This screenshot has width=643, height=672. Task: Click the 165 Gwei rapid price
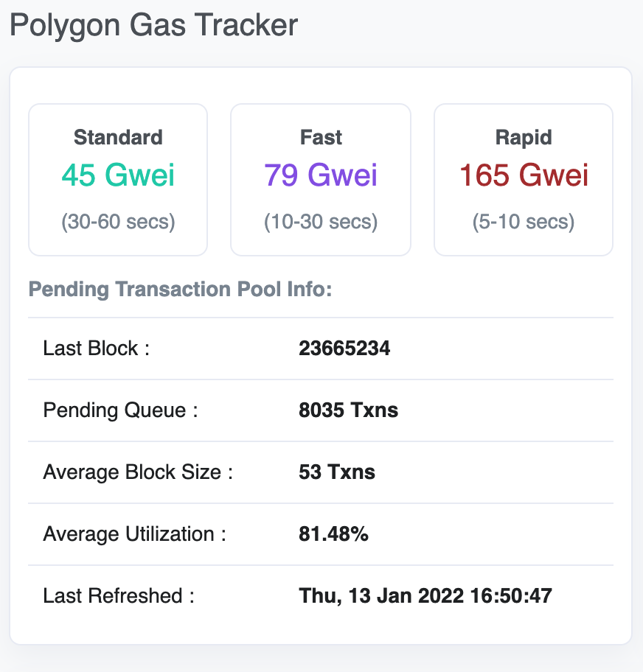524,175
